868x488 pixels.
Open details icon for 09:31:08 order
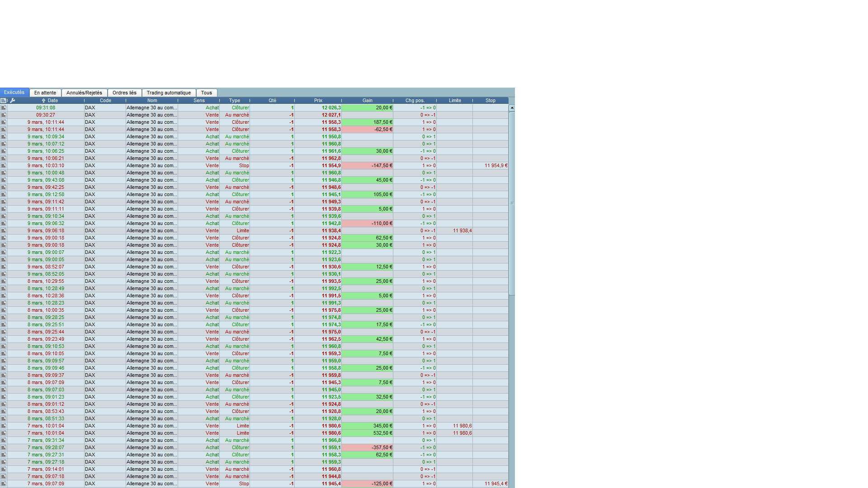click(3, 108)
